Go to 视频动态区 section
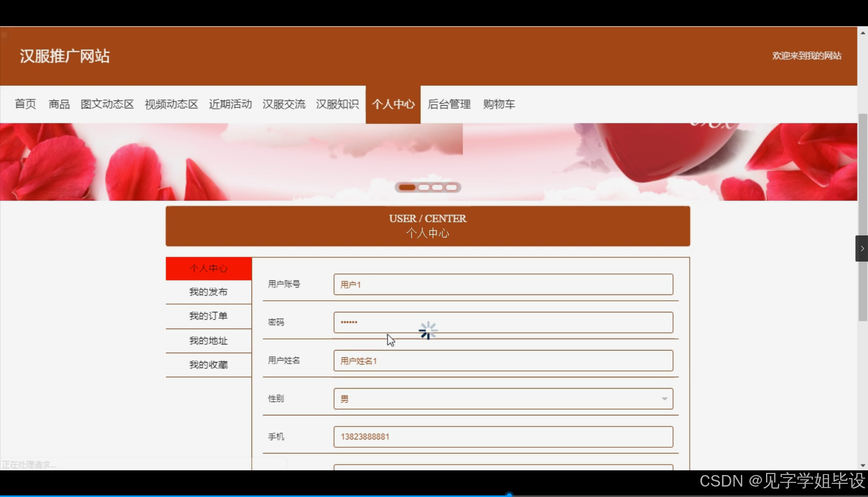This screenshot has height=497, width=868. pyautogui.click(x=172, y=104)
